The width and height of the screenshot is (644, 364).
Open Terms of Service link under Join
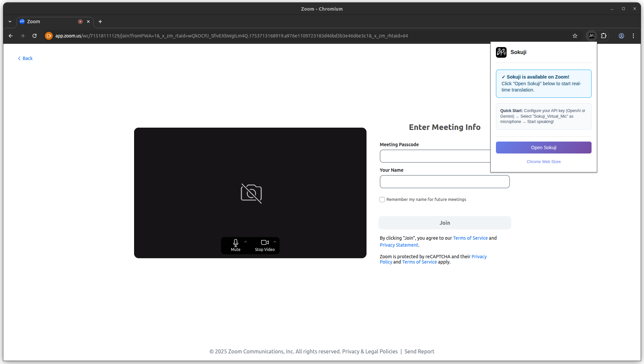pos(470,238)
